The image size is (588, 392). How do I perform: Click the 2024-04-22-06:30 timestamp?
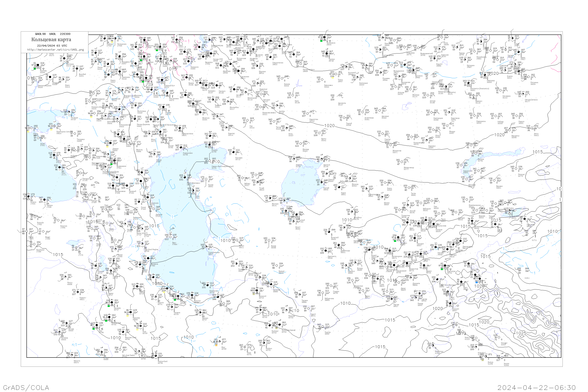(x=536, y=387)
